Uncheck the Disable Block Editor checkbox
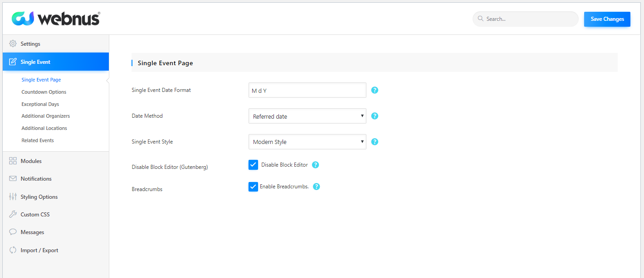 pos(253,165)
